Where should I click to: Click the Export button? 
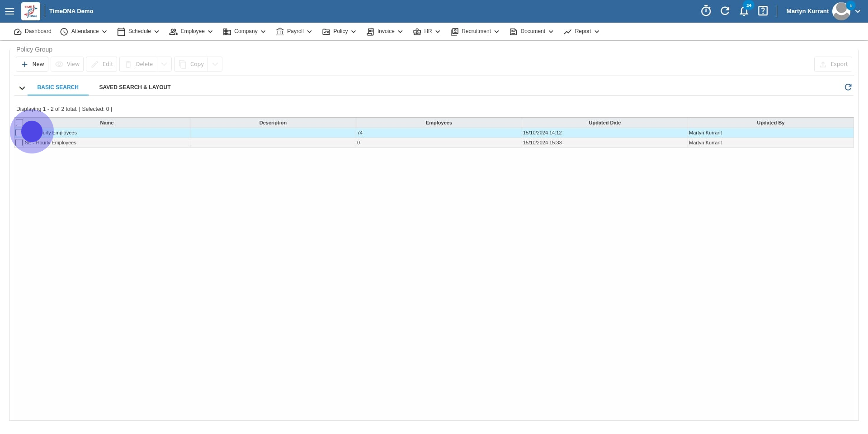[833, 64]
